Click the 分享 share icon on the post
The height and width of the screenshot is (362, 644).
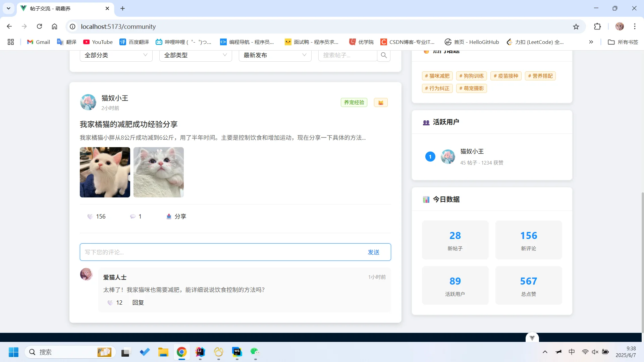click(169, 216)
